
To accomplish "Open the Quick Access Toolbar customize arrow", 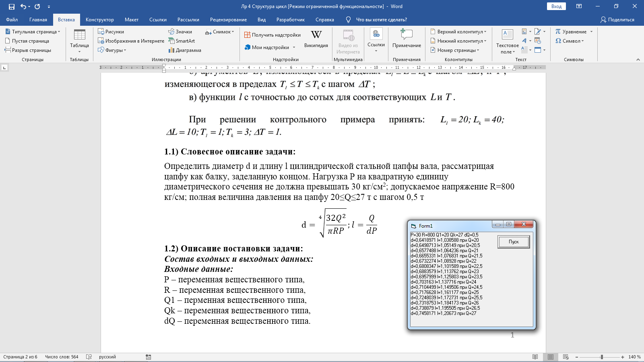I will 49,7.
